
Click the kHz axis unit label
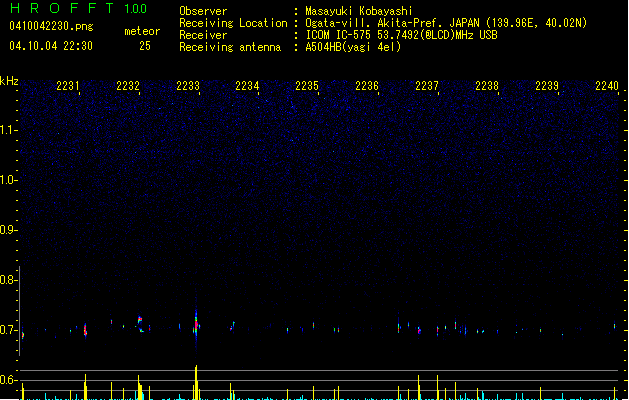click(9, 81)
